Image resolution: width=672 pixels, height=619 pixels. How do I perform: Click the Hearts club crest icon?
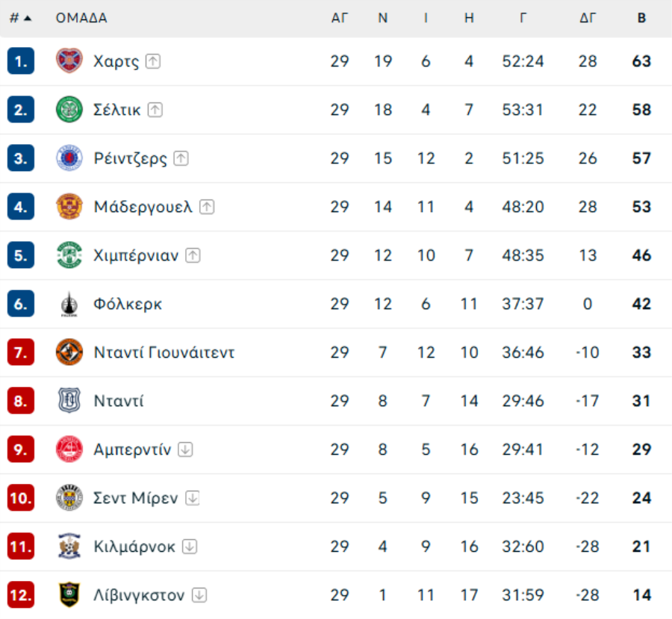(69, 61)
